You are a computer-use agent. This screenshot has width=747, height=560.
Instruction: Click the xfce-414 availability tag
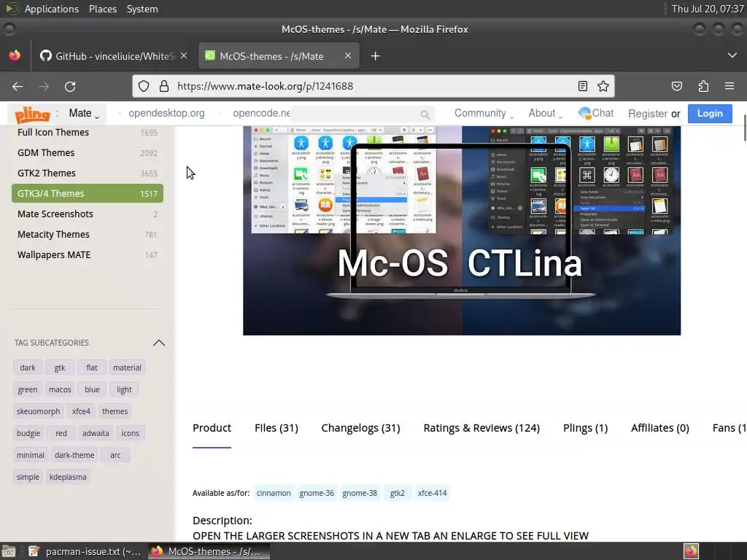coord(432,493)
